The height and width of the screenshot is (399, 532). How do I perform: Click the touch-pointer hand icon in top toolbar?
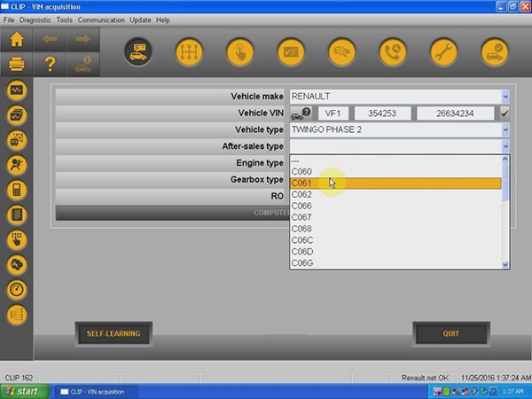[239, 51]
